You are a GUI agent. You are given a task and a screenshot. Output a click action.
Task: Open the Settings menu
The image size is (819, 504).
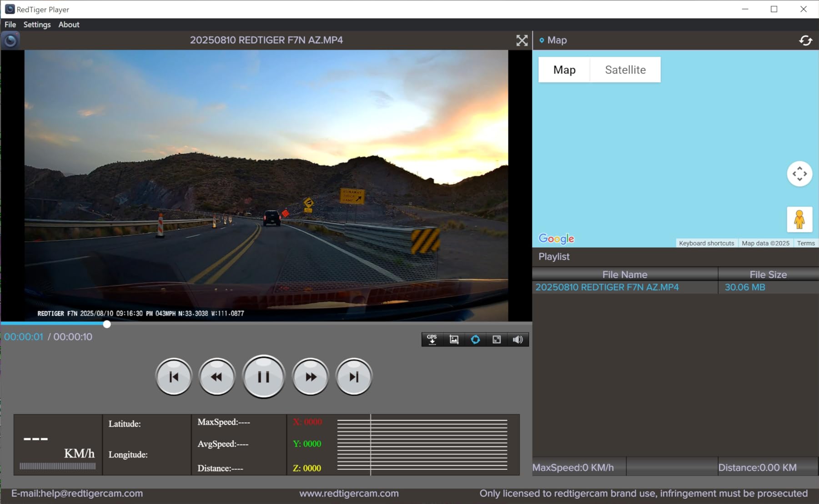point(36,25)
